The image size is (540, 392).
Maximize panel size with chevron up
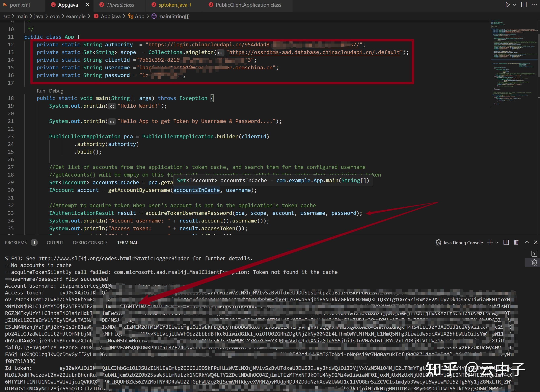527,242
